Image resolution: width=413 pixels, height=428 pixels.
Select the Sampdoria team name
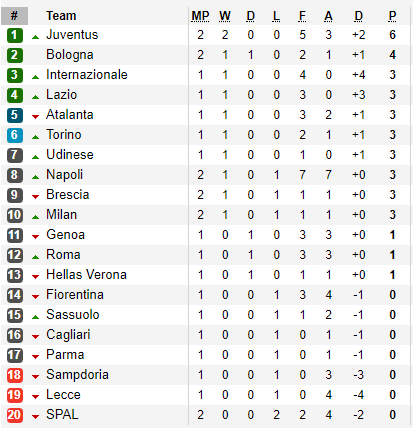(x=77, y=375)
